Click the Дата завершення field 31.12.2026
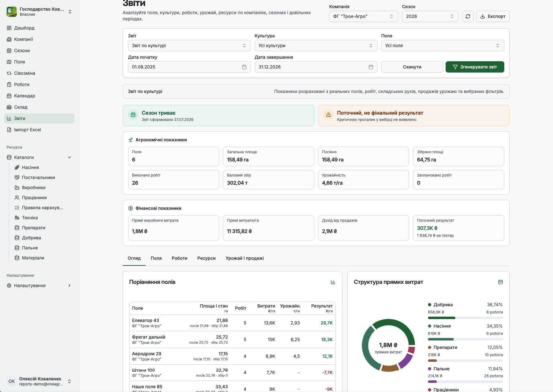The height and width of the screenshot is (392, 553). tap(316, 67)
